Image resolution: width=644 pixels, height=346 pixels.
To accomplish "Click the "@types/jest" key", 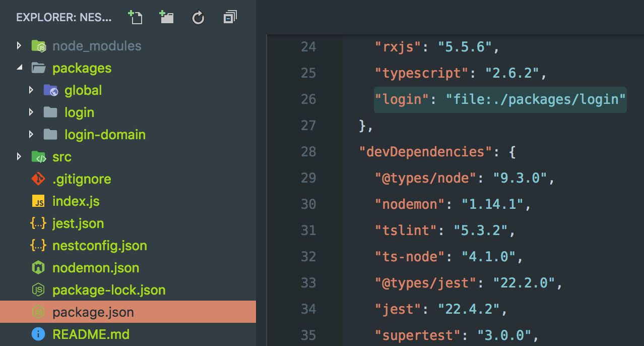I will 426,283.
